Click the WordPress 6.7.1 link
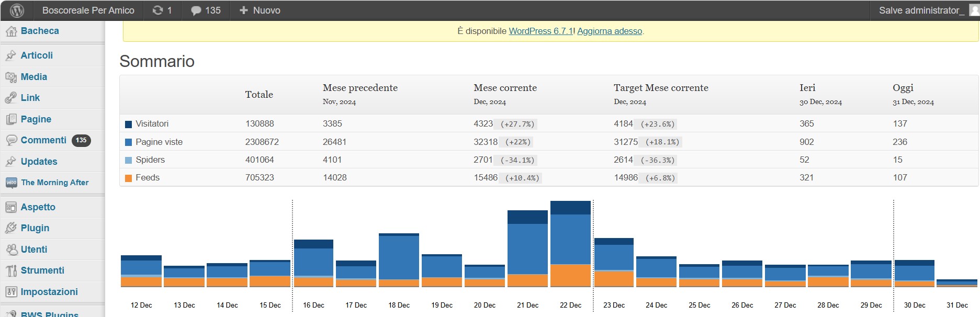Viewport: 980px width, 317px height. pos(541,31)
